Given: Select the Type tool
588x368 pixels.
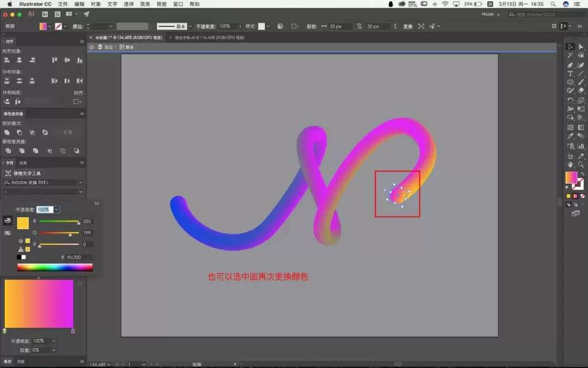Looking at the screenshot, I should (x=570, y=74).
